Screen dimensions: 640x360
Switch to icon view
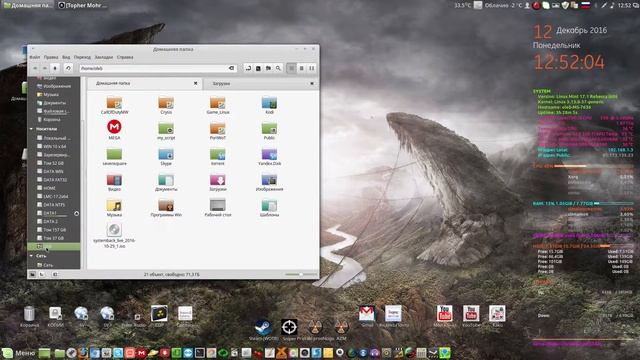click(x=291, y=68)
